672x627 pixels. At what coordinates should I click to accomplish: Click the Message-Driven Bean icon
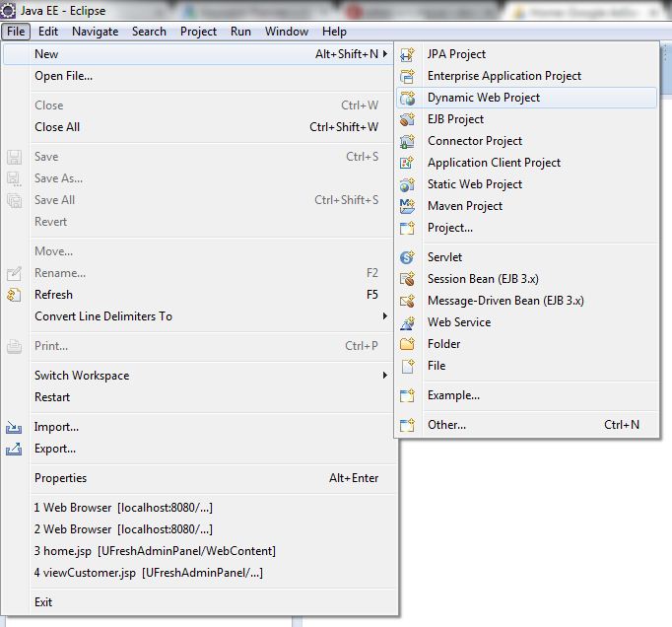407,301
